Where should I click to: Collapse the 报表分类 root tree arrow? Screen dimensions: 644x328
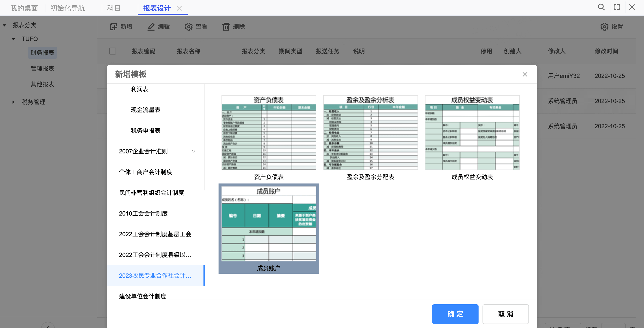click(x=4, y=25)
